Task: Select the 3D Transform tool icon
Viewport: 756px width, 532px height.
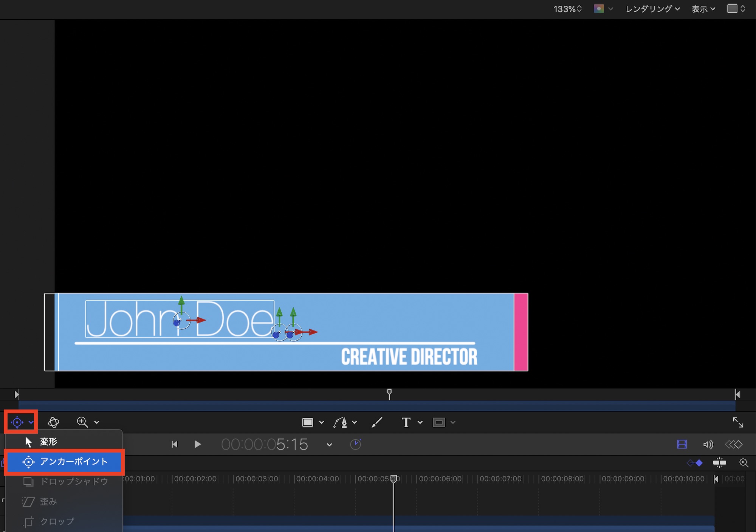Action: (54, 422)
